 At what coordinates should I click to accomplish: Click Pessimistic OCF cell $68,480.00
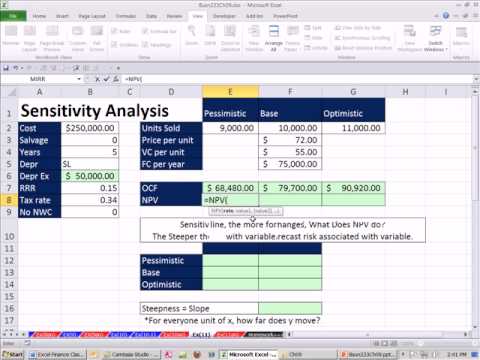(230, 188)
